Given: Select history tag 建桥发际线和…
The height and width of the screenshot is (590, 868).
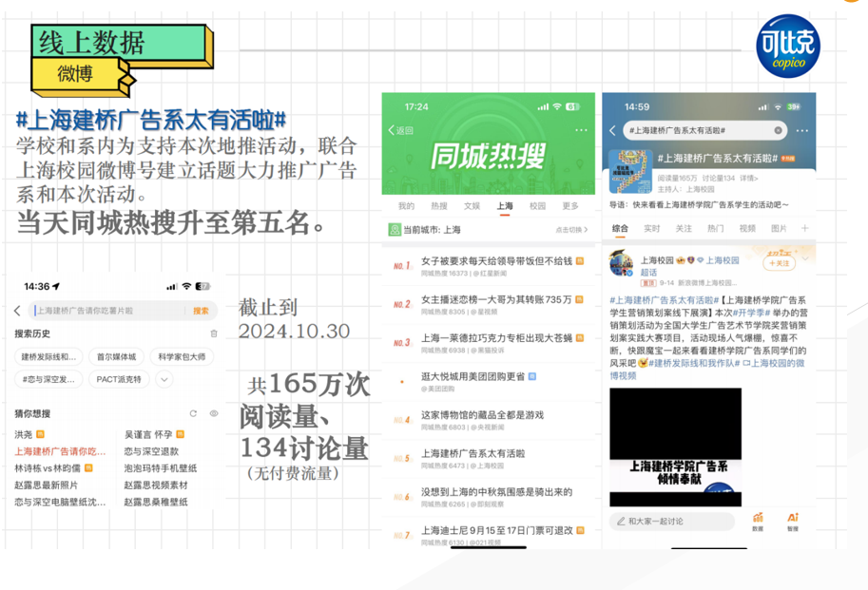Looking at the screenshot, I should [x=48, y=356].
